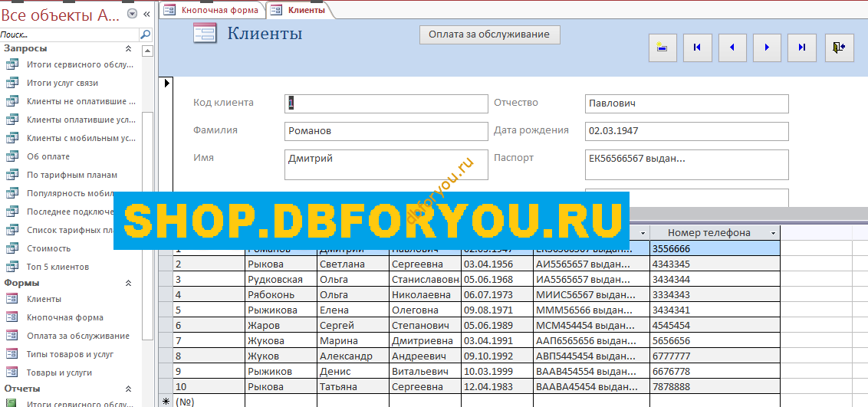Screen dimensions: 868x407
Task: Click cell Жукова in row 7
Action: coord(281,341)
